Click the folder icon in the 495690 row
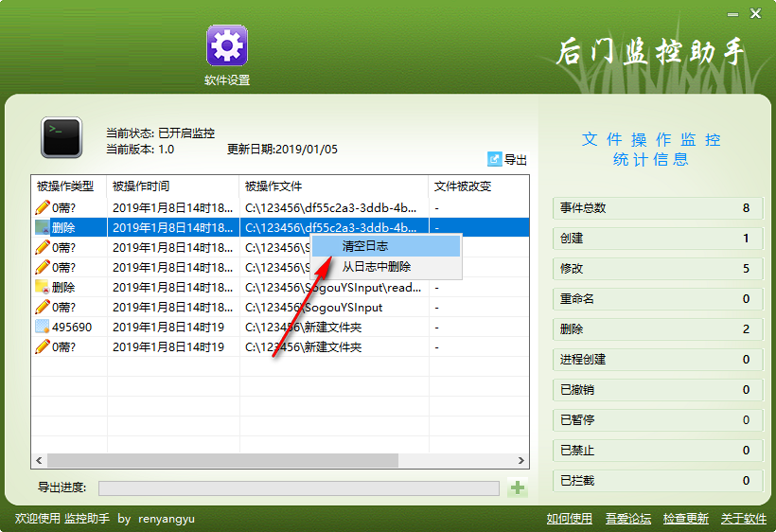The image size is (776, 532). click(x=43, y=327)
